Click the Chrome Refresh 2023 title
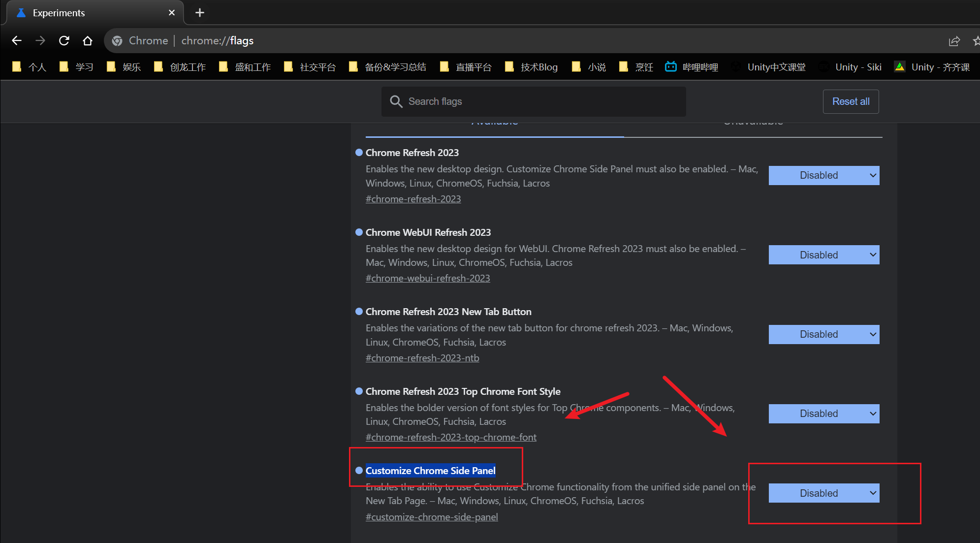Viewport: 980px width, 543px height. coord(412,153)
